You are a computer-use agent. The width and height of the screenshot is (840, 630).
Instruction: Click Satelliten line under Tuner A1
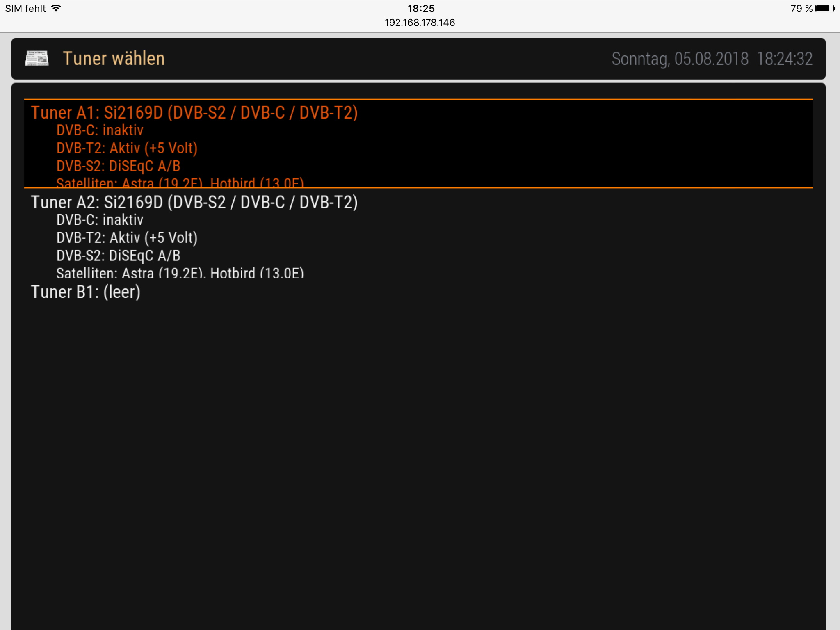(180, 183)
